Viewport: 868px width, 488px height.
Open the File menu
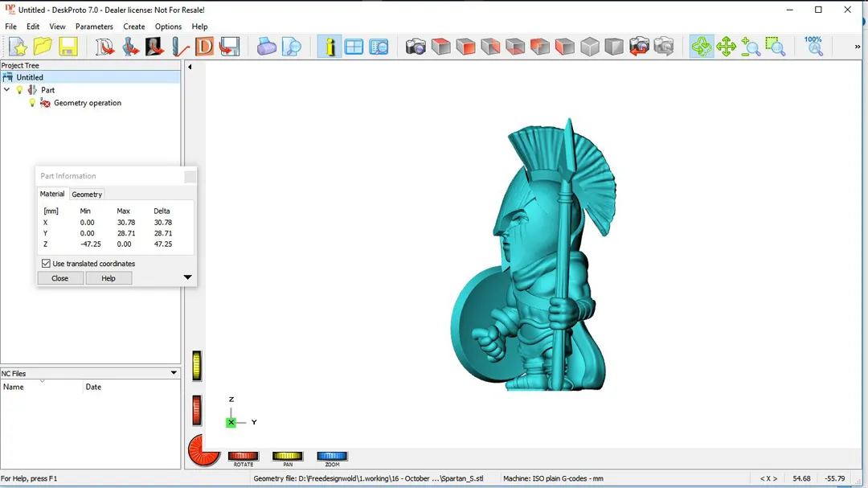point(11,27)
